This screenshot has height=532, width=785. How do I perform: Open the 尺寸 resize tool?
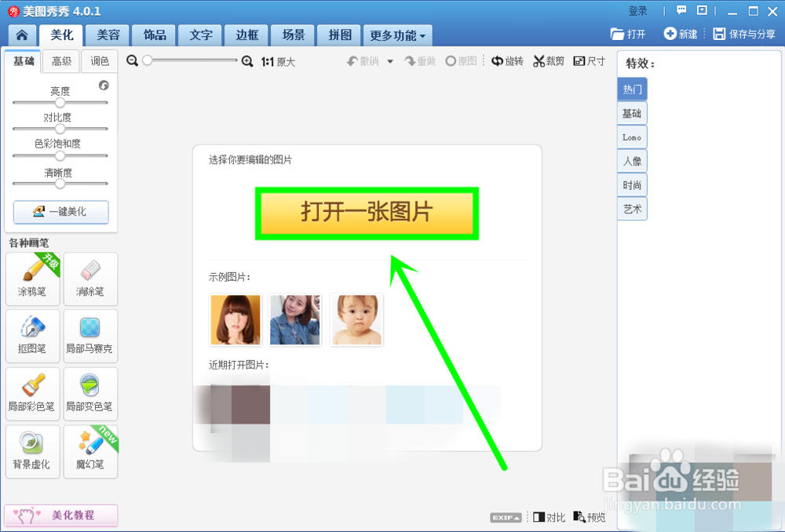point(590,61)
